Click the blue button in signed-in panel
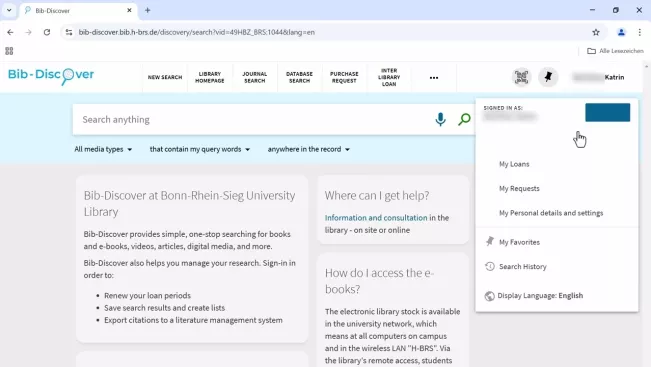651x367 pixels. (607, 113)
